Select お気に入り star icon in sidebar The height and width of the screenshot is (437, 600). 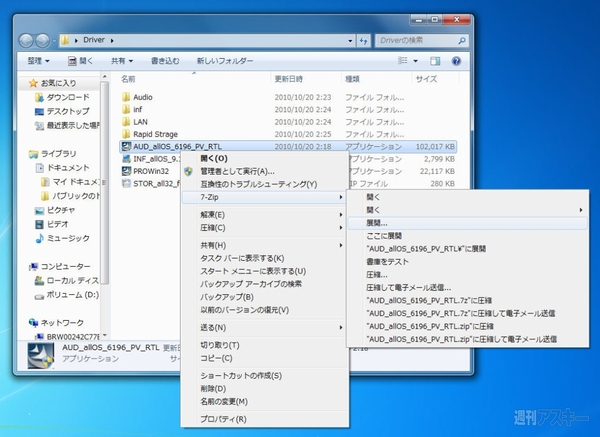[x=33, y=83]
